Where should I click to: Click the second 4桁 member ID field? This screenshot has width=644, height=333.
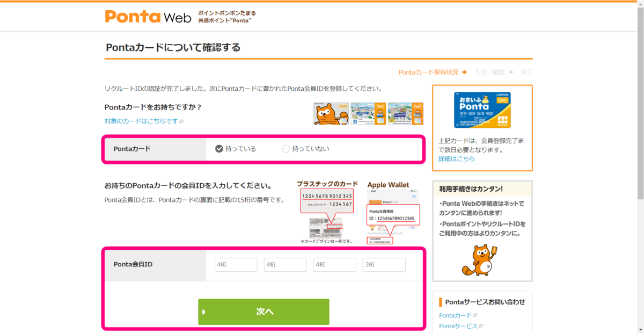[285, 265]
